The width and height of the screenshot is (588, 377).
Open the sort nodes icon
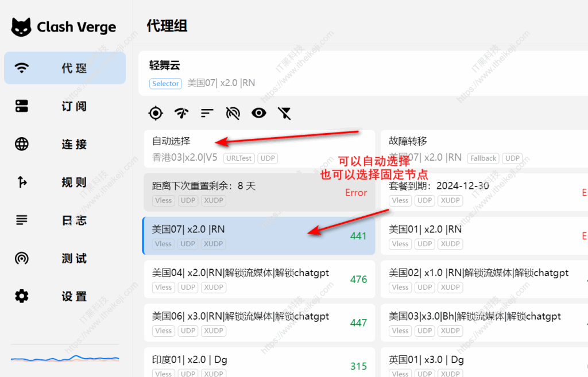click(207, 113)
